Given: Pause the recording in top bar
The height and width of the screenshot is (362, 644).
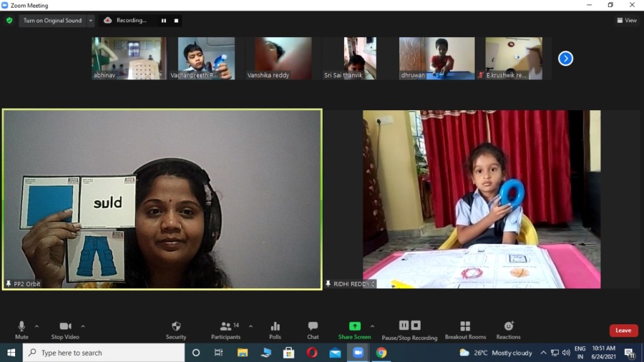Looking at the screenshot, I should (164, 21).
